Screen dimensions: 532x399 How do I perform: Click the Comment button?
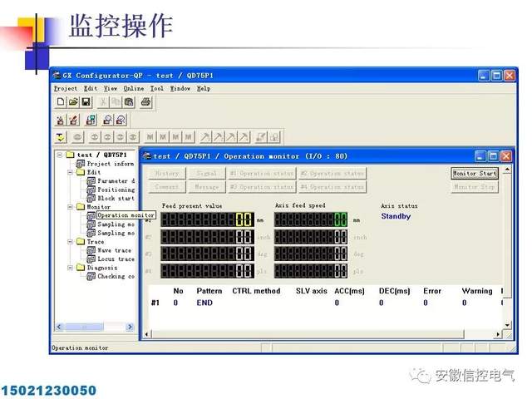tap(167, 187)
